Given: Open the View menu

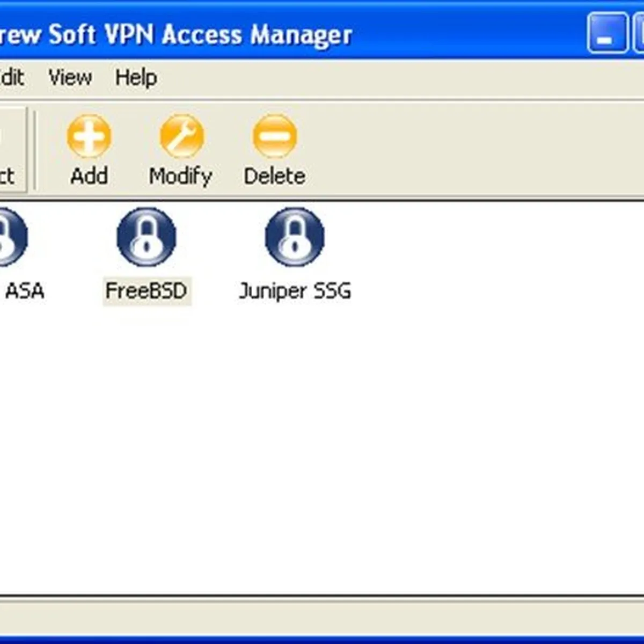Looking at the screenshot, I should 70,78.
